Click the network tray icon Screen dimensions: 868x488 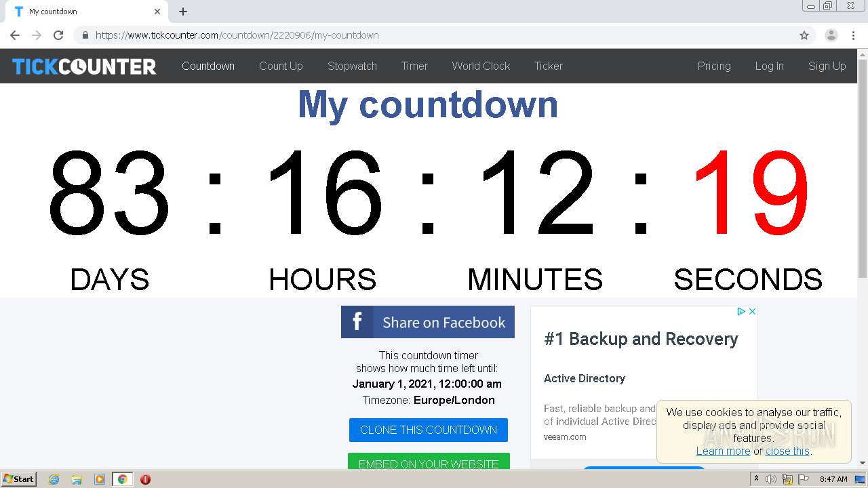(787, 479)
